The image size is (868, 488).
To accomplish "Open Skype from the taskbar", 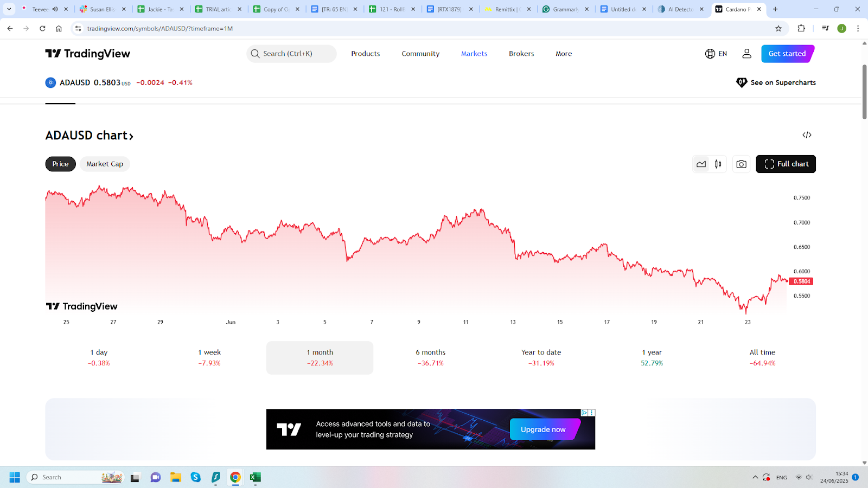I will 195,477.
